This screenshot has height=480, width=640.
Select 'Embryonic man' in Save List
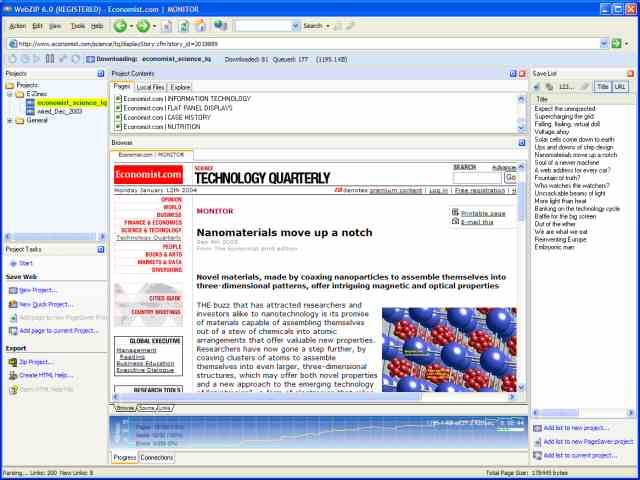tap(554, 247)
